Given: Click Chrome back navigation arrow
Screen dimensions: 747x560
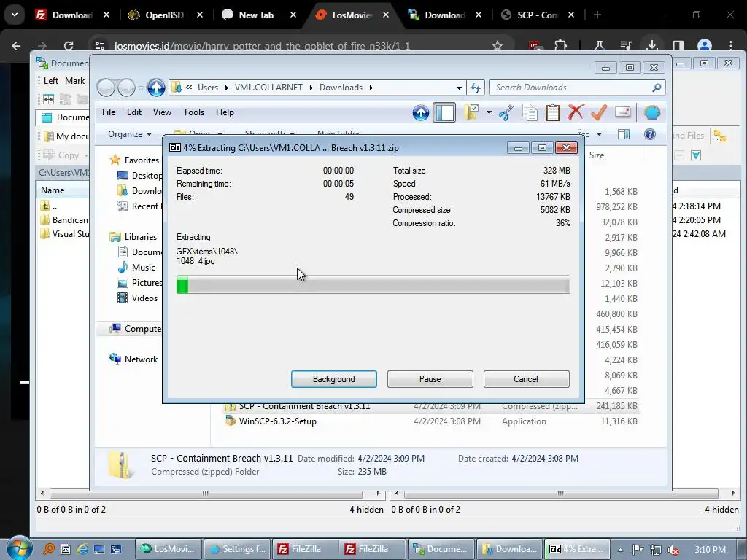Looking at the screenshot, I should tap(16, 46).
